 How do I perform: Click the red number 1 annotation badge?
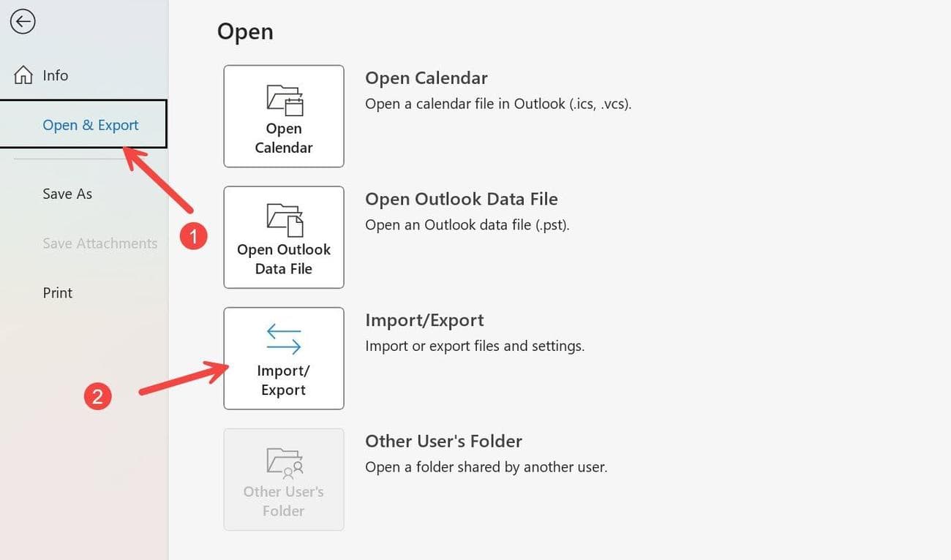[x=194, y=236]
